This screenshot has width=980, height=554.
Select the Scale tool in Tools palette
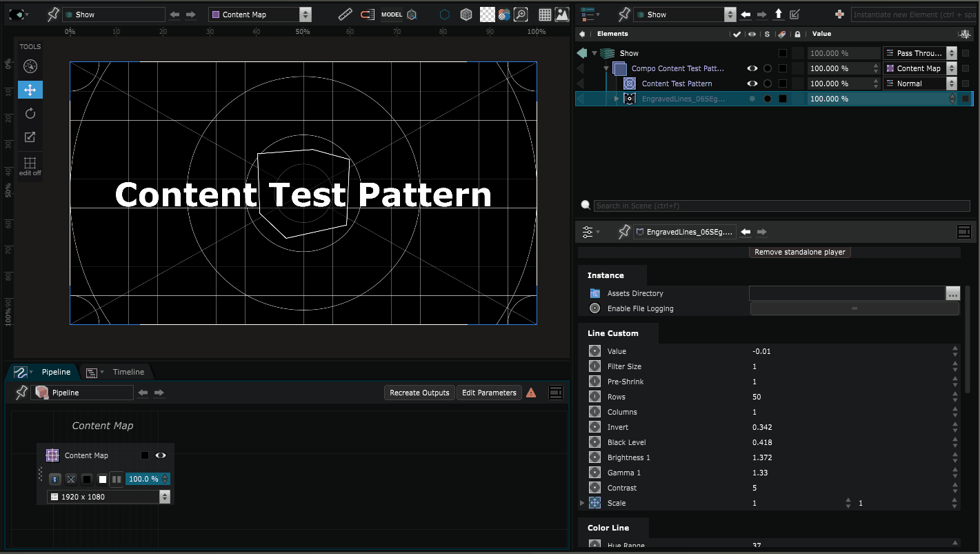[30, 137]
